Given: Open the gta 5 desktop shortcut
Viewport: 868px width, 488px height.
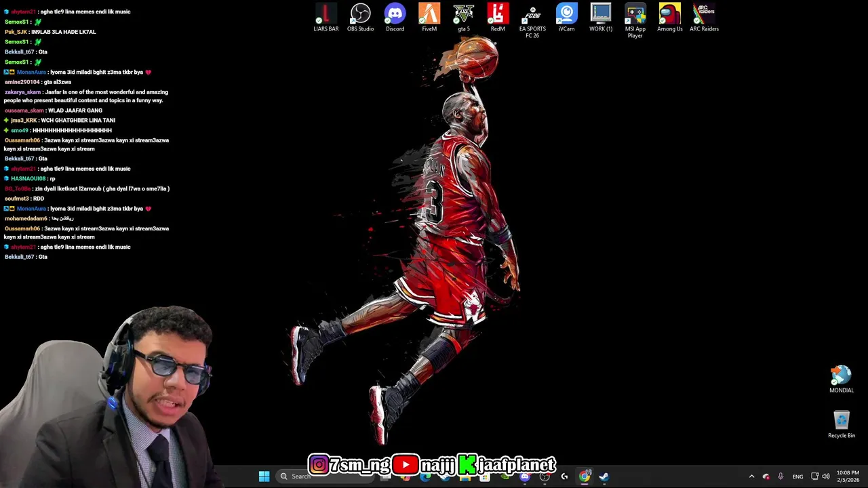Looking at the screenshot, I should pyautogui.click(x=464, y=17).
